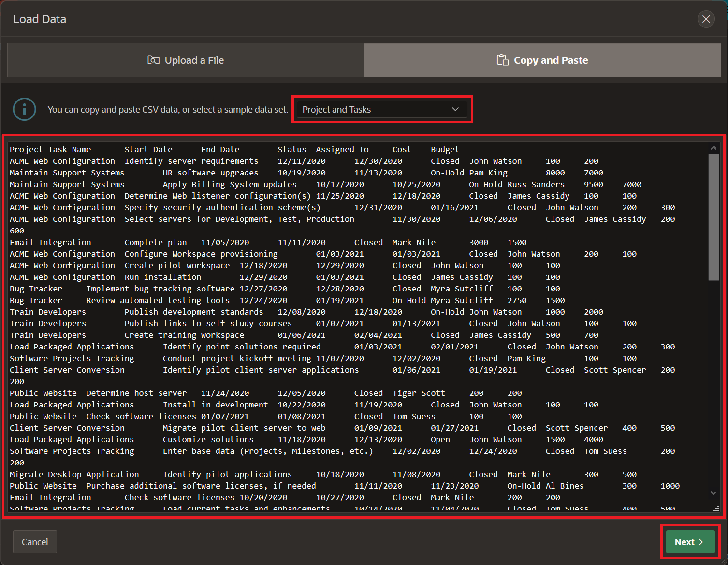Click the chevron arrow in the sample data dropdown
The image size is (728, 565).
pos(455,109)
